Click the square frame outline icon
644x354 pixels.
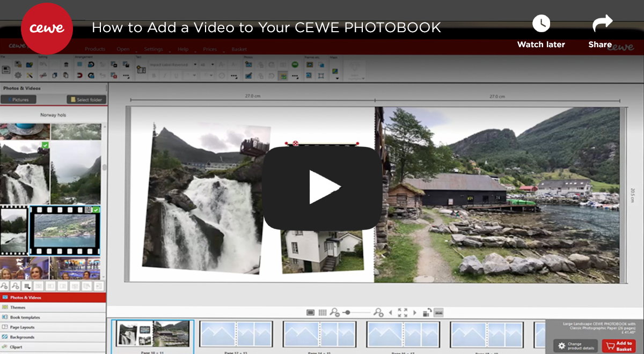321,76
